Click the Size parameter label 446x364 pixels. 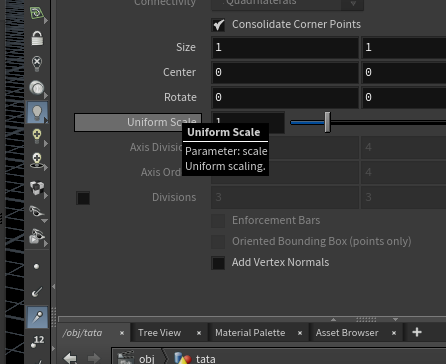(x=186, y=47)
